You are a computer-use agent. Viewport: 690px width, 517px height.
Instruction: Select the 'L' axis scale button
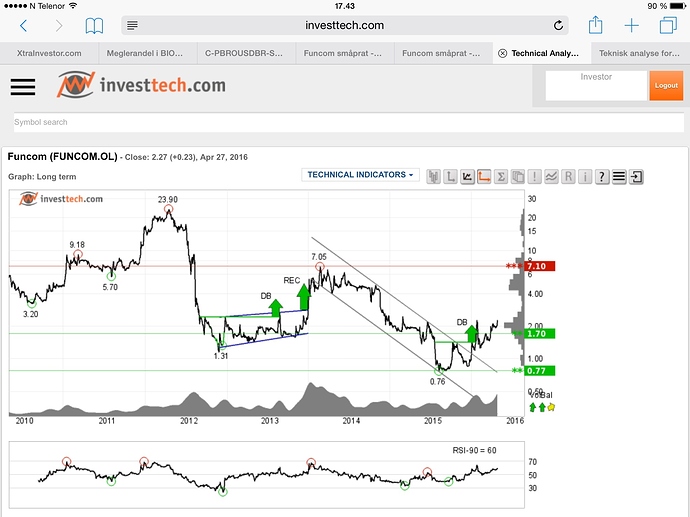click(x=450, y=177)
